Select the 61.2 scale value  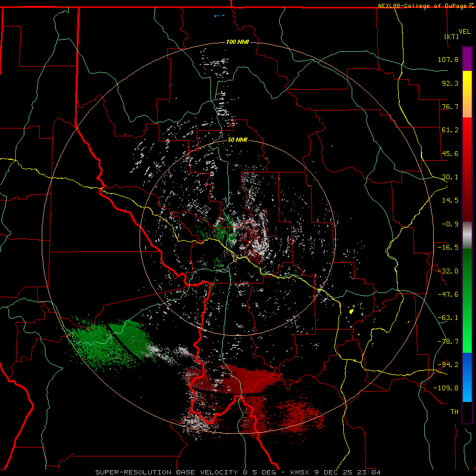pos(450,130)
